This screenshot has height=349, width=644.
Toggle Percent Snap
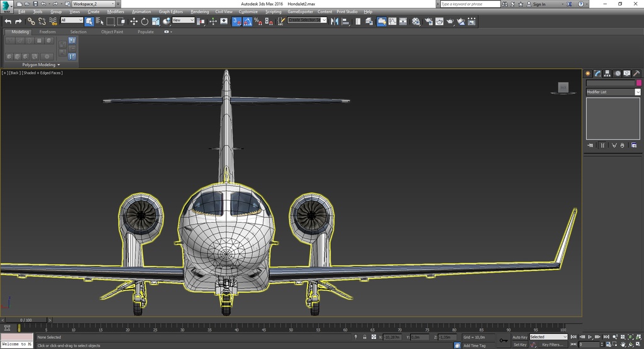pyautogui.click(x=258, y=21)
